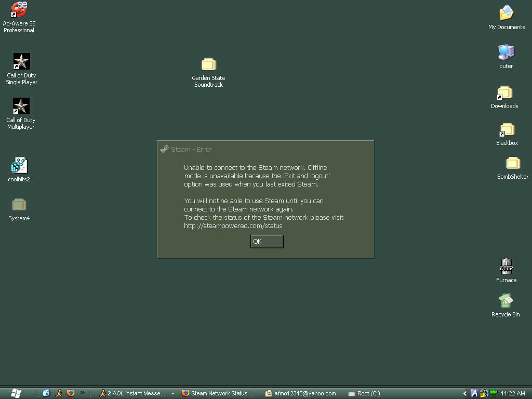Click the Steam logo in the dialog title

[165, 149]
